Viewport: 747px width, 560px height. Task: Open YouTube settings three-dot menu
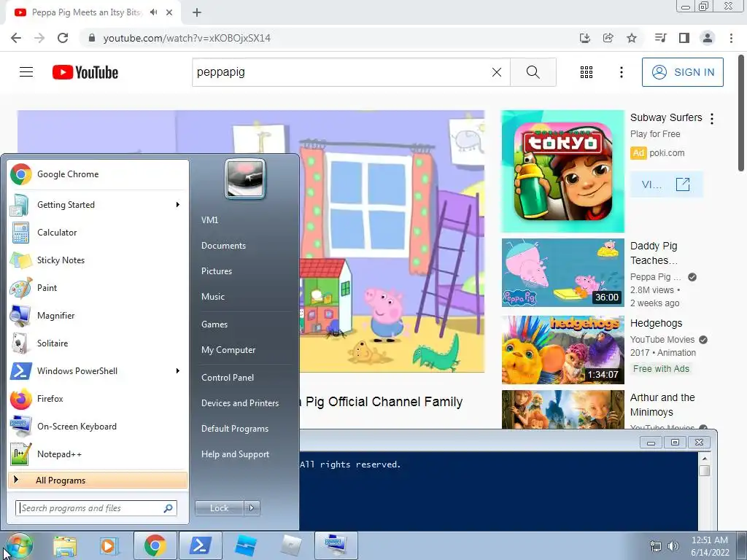click(x=622, y=72)
